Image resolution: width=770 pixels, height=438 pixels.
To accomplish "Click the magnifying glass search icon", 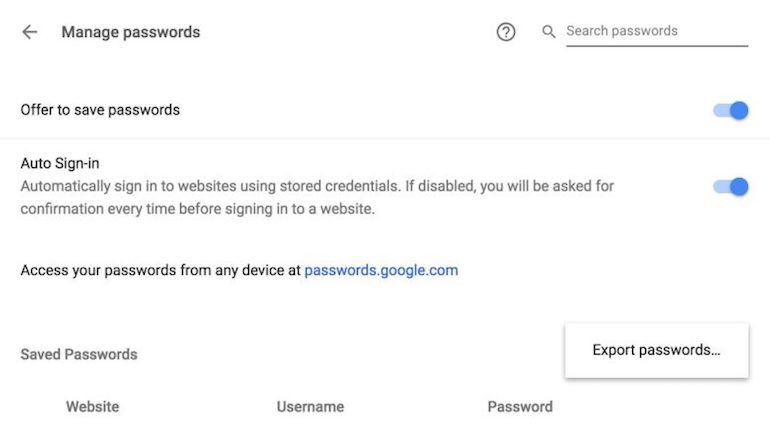I will (548, 32).
